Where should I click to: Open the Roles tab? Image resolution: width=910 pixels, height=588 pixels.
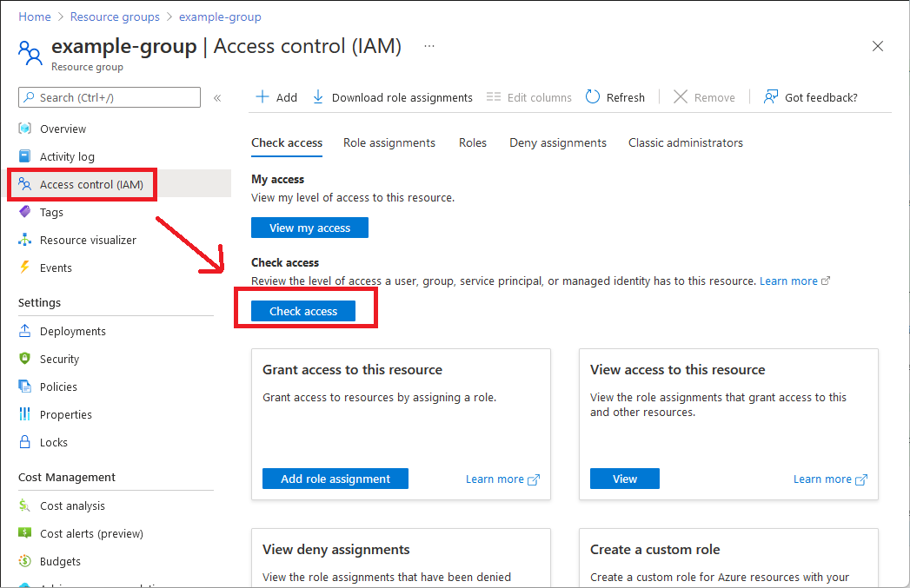[473, 142]
